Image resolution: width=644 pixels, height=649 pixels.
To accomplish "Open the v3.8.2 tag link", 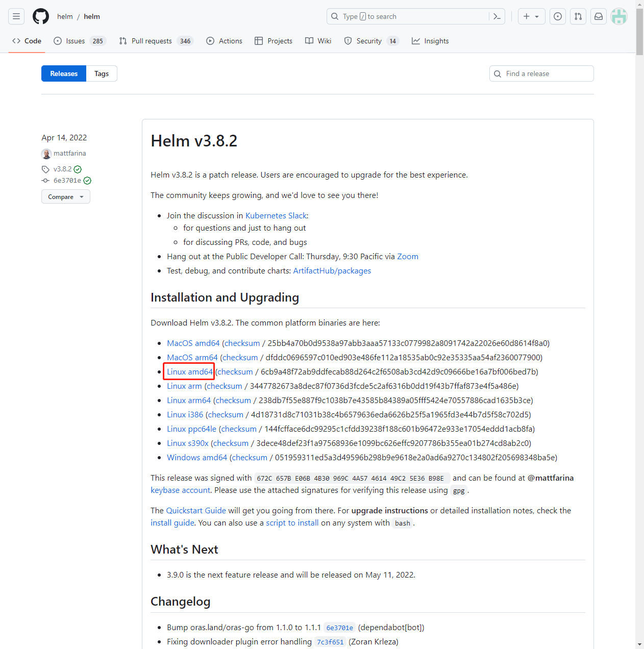I will pos(63,169).
